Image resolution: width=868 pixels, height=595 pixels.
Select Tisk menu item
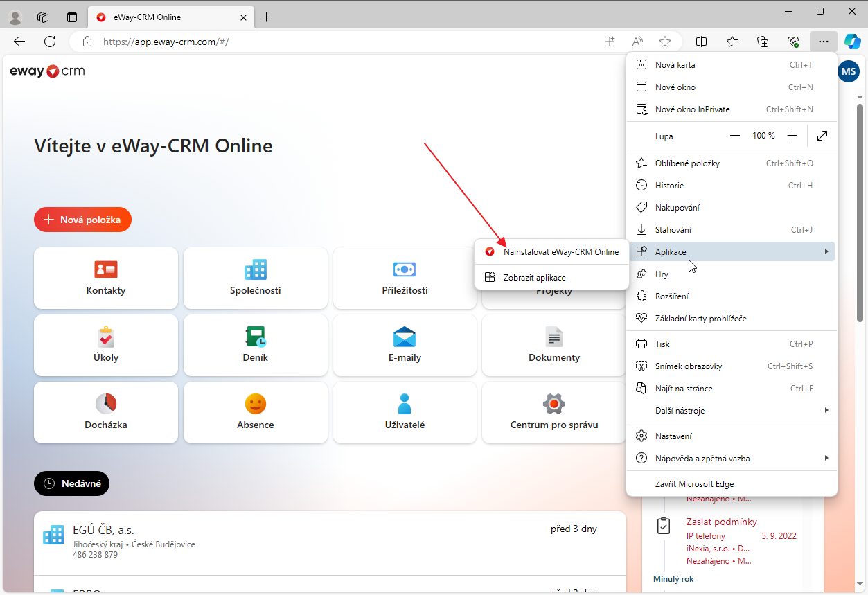[x=732, y=344]
